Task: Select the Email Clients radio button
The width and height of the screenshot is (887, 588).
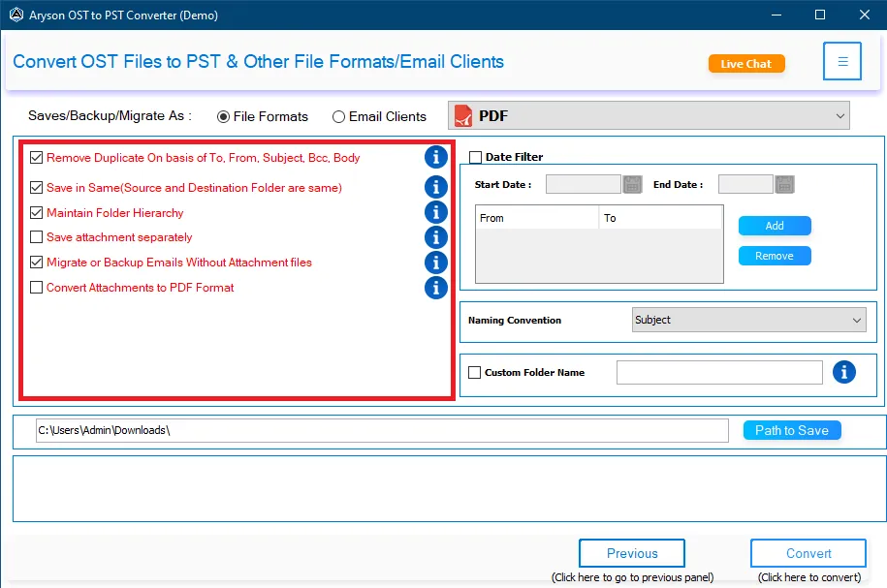Action: (x=338, y=116)
